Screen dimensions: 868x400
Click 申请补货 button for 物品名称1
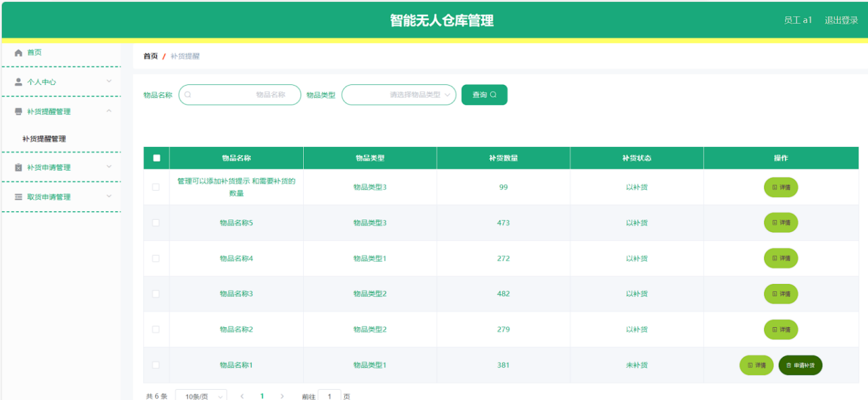click(x=800, y=365)
